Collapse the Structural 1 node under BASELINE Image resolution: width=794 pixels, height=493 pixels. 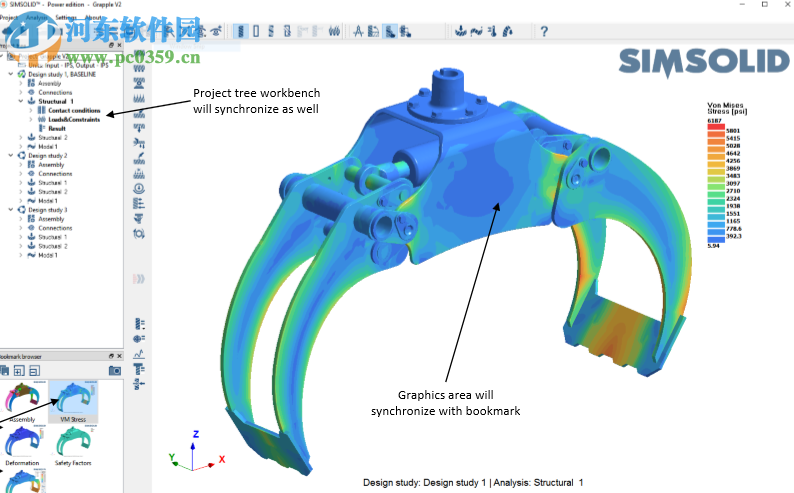21,101
